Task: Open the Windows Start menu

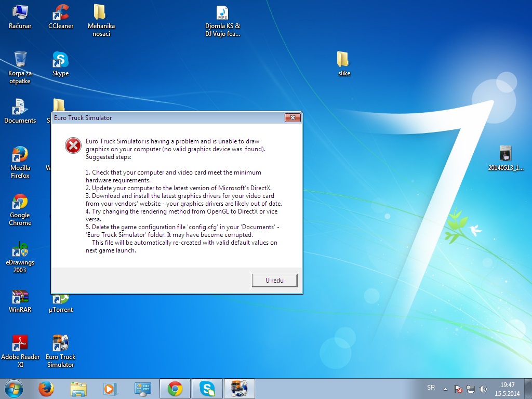Action: (x=14, y=389)
